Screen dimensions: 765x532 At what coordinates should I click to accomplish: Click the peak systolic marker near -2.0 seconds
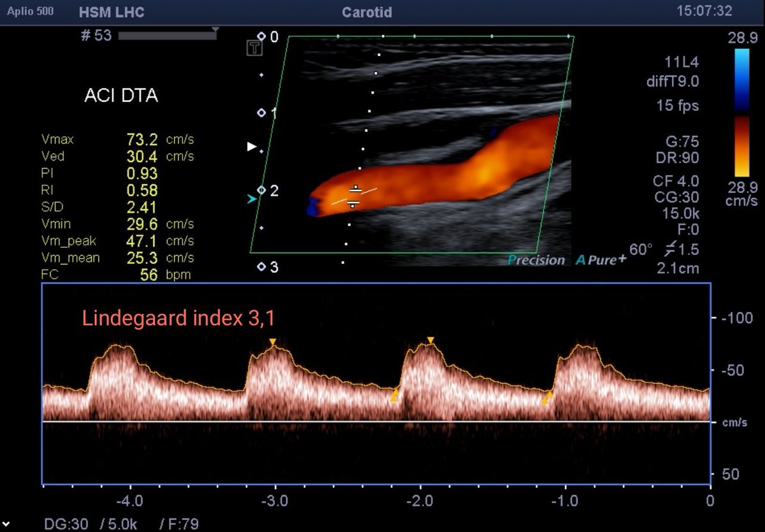[430, 340]
